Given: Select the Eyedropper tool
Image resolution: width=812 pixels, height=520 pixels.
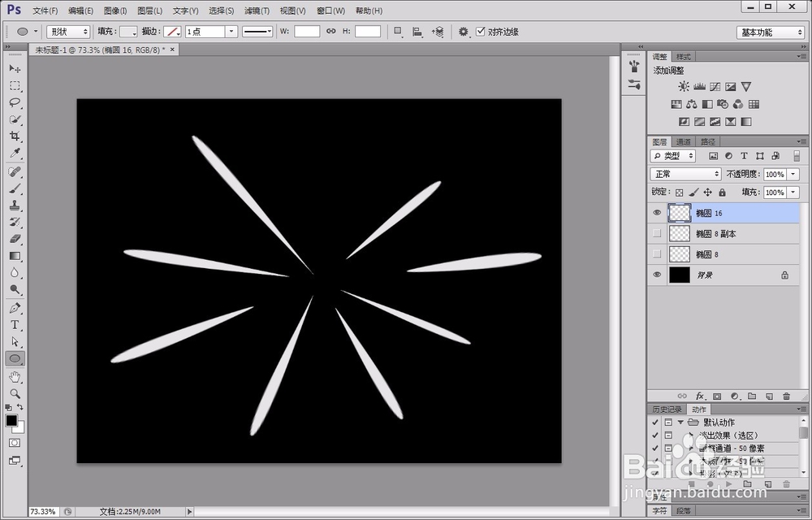Looking at the screenshot, I should (x=15, y=154).
